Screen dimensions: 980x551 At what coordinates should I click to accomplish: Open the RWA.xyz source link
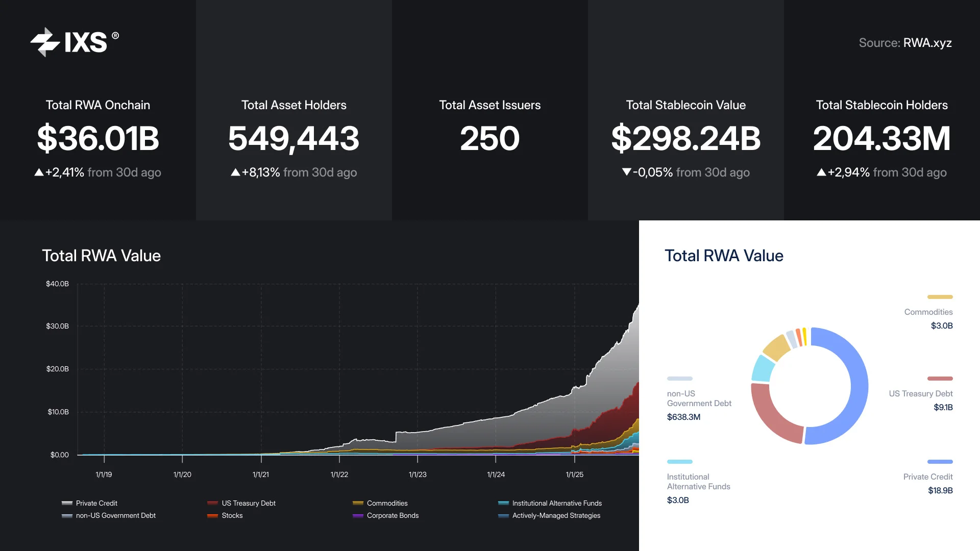927,43
